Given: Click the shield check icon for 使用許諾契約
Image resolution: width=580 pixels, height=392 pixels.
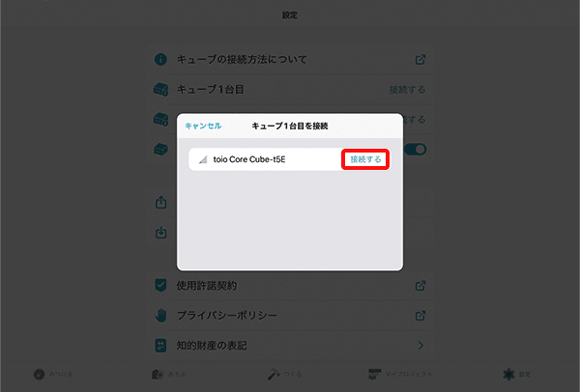Looking at the screenshot, I should pyautogui.click(x=160, y=285).
